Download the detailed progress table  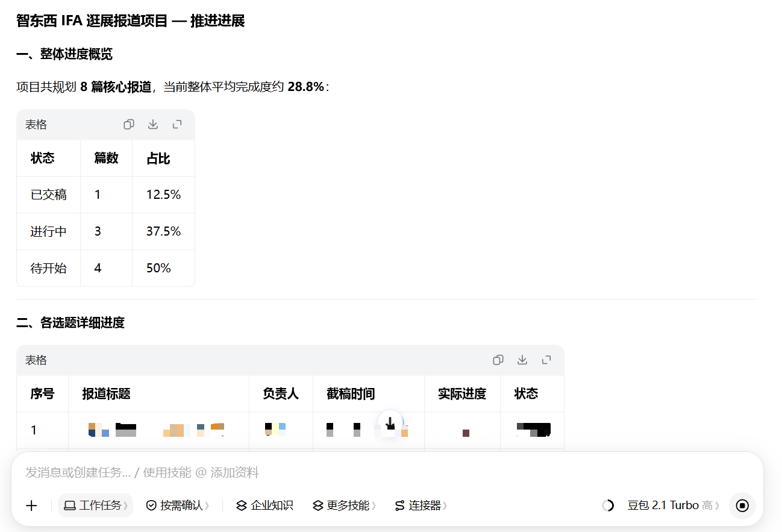(x=522, y=360)
